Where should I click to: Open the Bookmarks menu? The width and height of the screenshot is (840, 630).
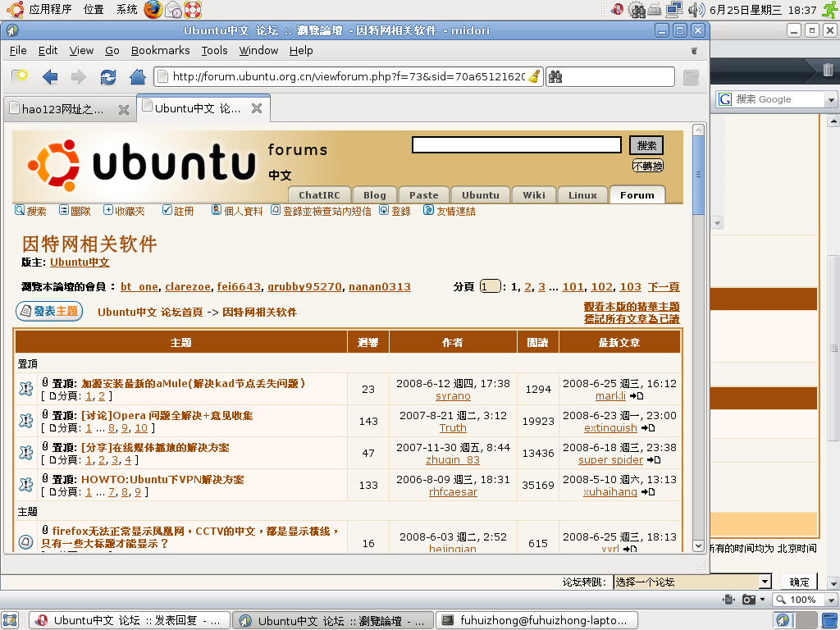pos(160,50)
